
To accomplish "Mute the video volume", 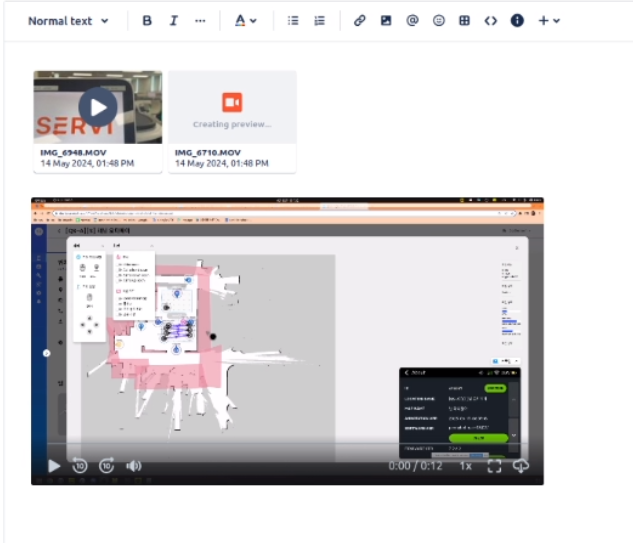I will pos(134,466).
